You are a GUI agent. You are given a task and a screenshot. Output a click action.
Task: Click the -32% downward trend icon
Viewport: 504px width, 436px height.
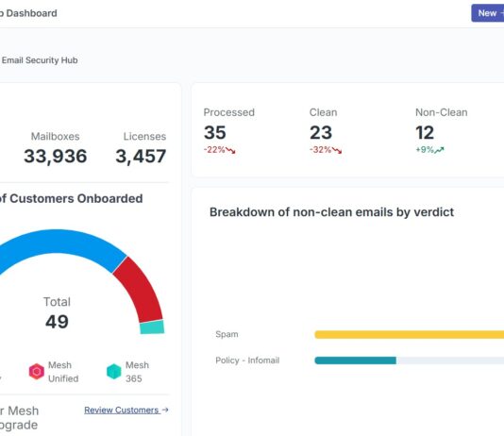click(337, 150)
